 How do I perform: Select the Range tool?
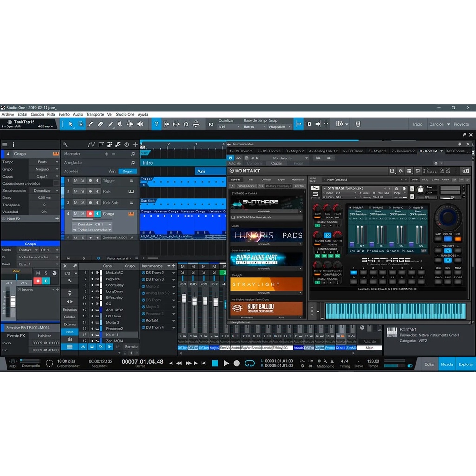tap(81, 124)
